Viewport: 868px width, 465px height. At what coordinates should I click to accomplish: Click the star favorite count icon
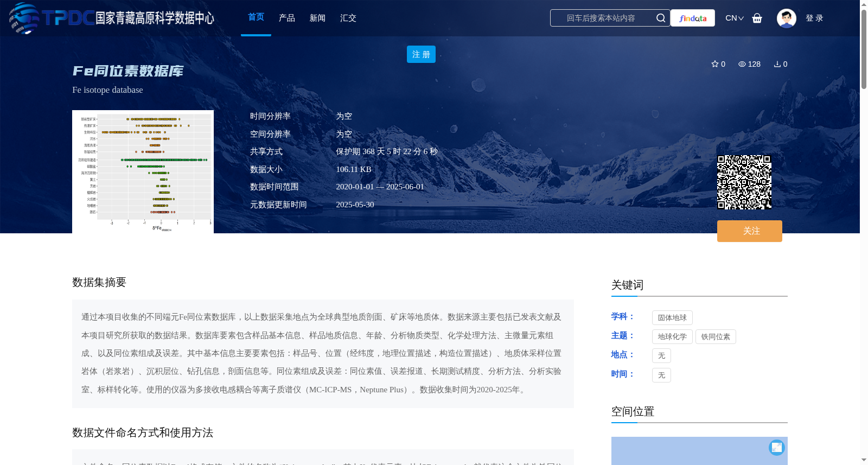pos(714,64)
